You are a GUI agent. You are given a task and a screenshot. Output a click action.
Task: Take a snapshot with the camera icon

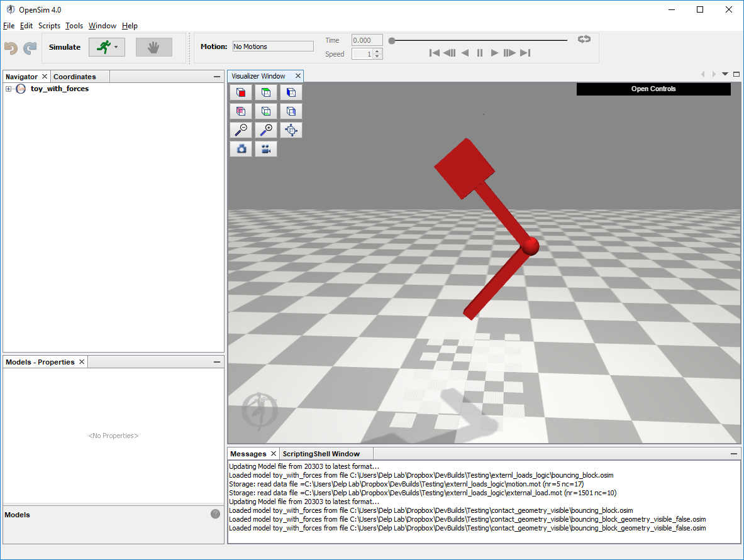point(241,149)
